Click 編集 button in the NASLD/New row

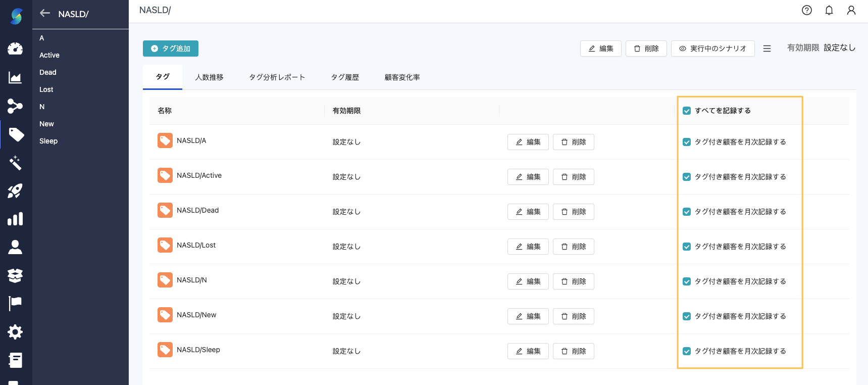click(x=528, y=316)
